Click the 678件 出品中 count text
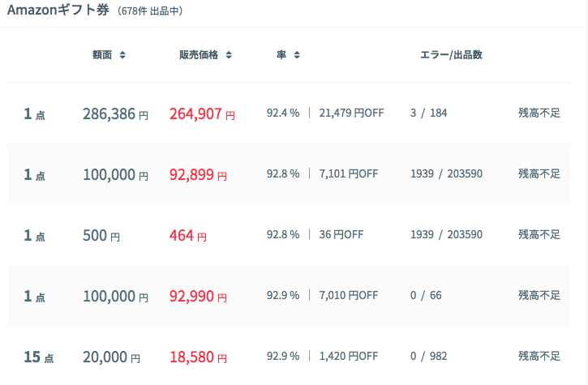 [x=150, y=11]
